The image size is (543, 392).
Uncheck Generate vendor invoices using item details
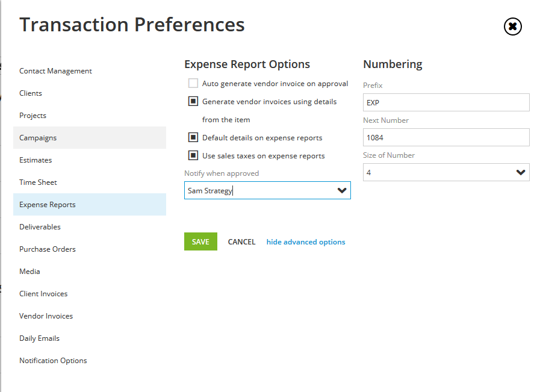[x=193, y=102]
